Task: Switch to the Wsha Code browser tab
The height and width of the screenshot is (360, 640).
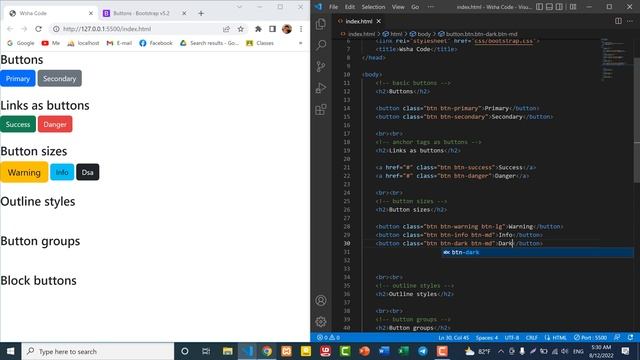Action: [x=50, y=13]
